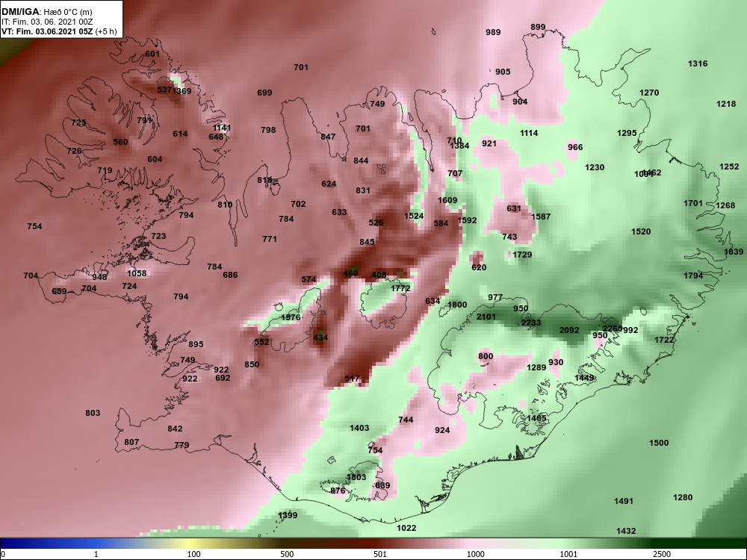The image size is (747, 560).
Task: Click the map value 1289
Action: [x=536, y=367]
